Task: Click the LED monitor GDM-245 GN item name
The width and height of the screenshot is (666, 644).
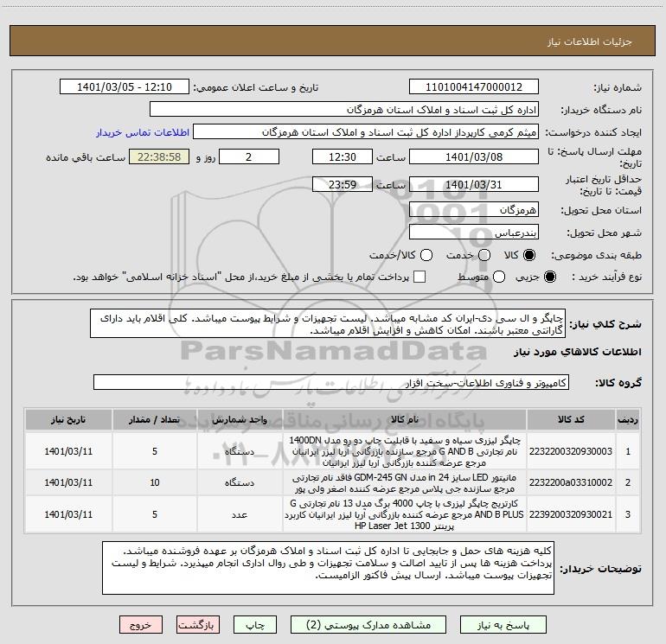Action: [405, 482]
